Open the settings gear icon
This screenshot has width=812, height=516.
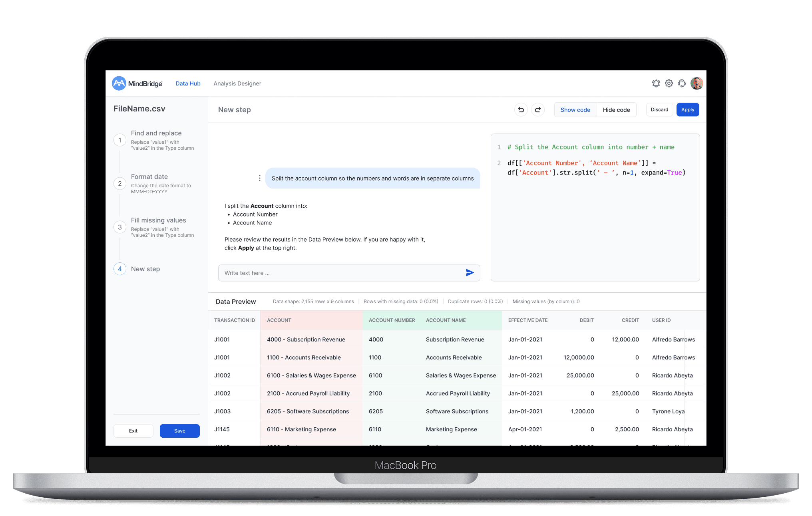pos(669,83)
